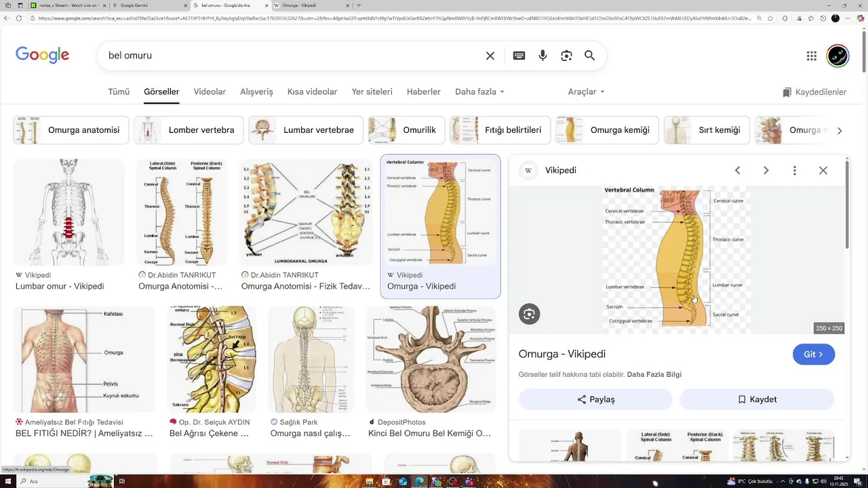Open the Omurga - Vikipedi title in preview

pyautogui.click(x=562, y=354)
